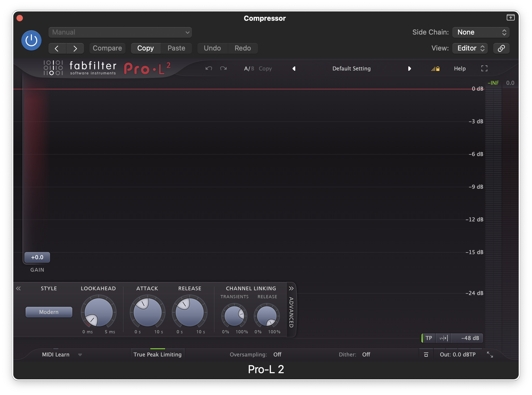Go to the previous preset using left chevron
Screen dimensions: 532x395
(57, 48)
